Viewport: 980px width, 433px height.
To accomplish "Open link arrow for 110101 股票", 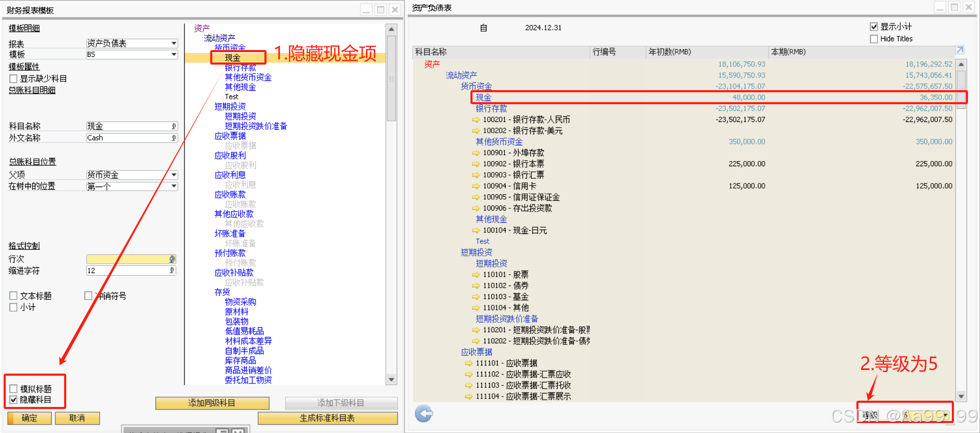I will coord(476,275).
